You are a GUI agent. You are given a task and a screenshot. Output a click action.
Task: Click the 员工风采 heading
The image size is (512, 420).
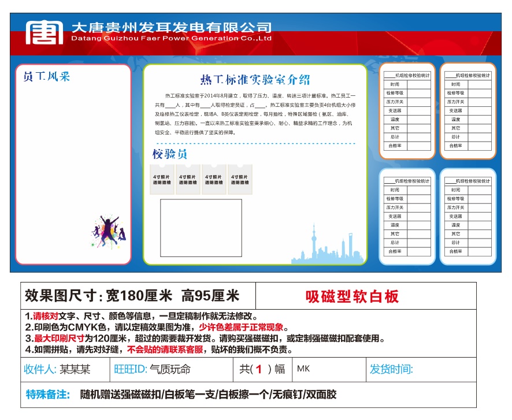[47, 77]
